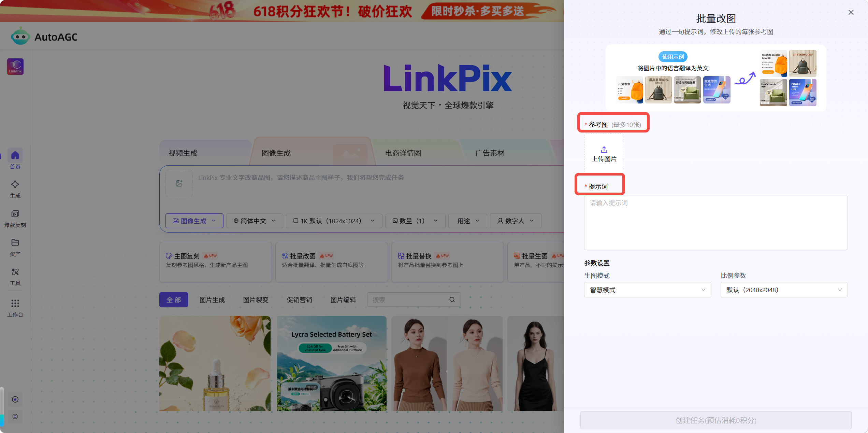Image resolution: width=868 pixels, height=433 pixels.
Task: Select the 图片生成 filter tab
Action: tap(212, 300)
